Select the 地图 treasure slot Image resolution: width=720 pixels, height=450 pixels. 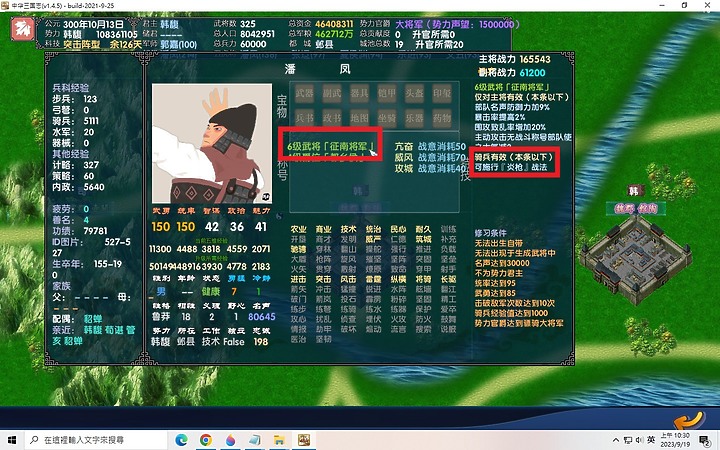pyautogui.click(x=359, y=118)
